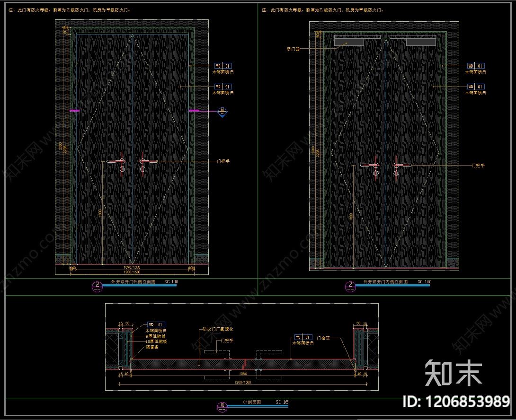Click the 01剖面图 drawing title
This screenshot has width=516, height=420.
[x=252, y=402]
